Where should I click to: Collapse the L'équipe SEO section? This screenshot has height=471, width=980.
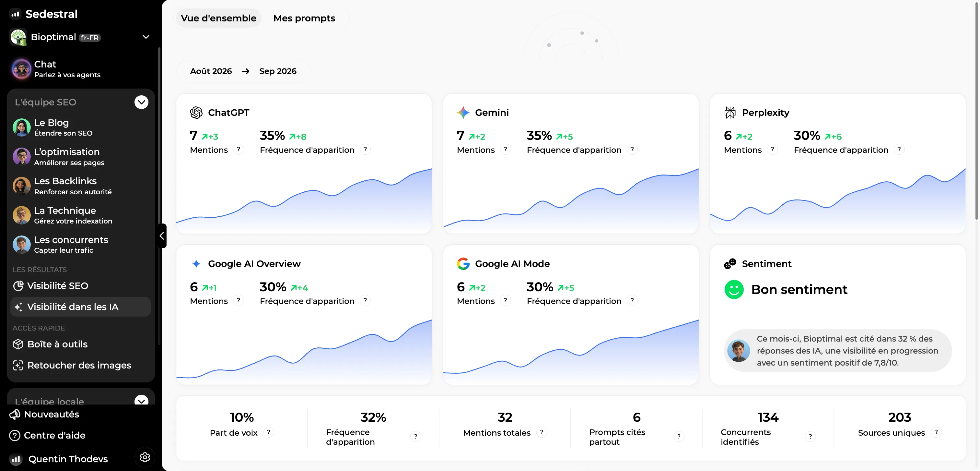point(141,102)
